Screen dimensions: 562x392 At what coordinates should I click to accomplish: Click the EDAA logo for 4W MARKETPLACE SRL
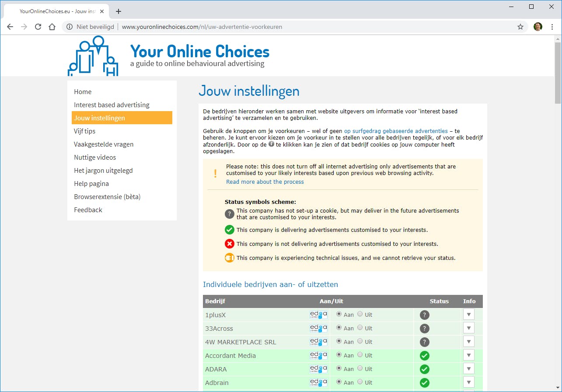(318, 342)
